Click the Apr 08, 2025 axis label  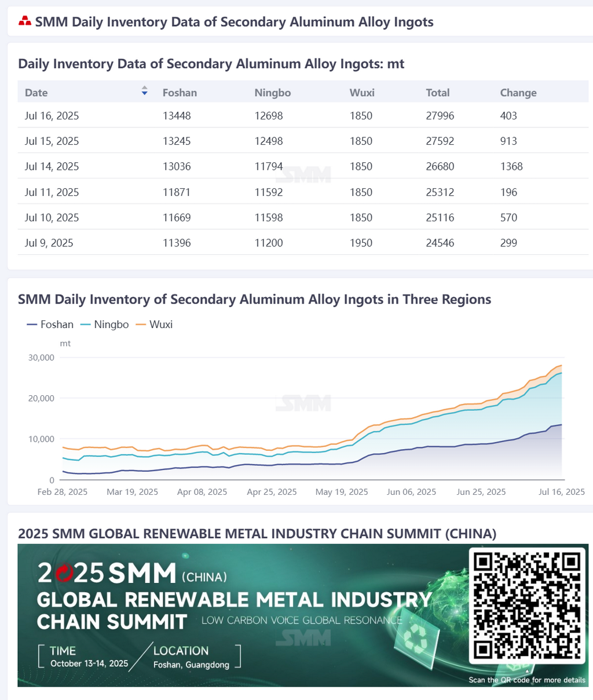pyautogui.click(x=202, y=492)
